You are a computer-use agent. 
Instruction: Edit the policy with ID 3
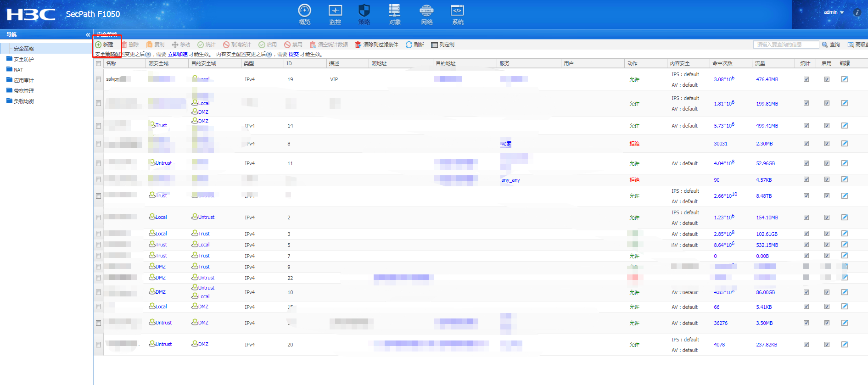(845, 234)
